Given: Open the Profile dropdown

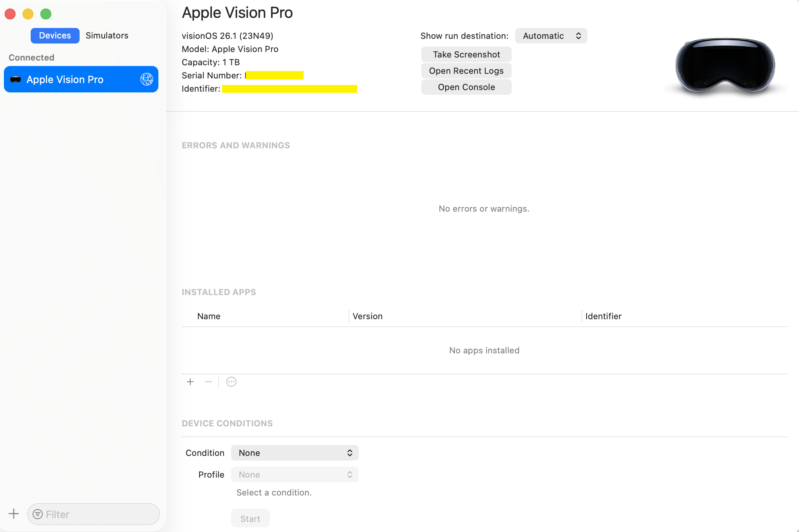Looking at the screenshot, I should click(x=295, y=475).
